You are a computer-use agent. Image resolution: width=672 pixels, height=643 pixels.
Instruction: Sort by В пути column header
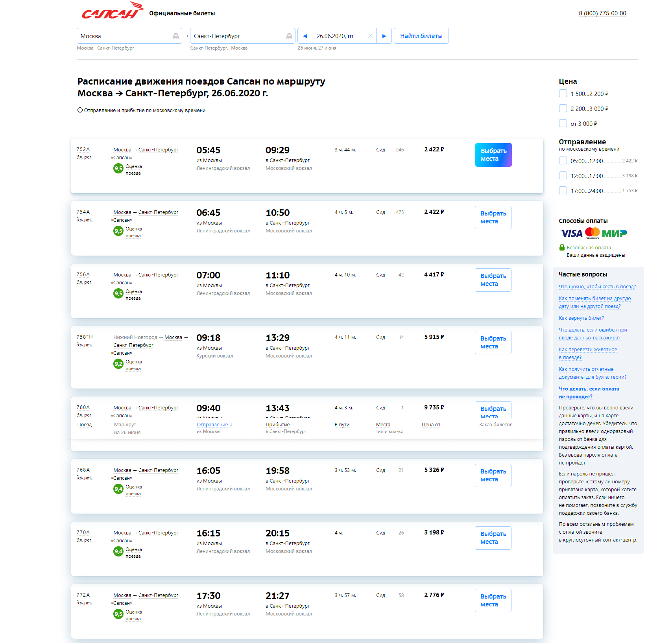point(342,424)
